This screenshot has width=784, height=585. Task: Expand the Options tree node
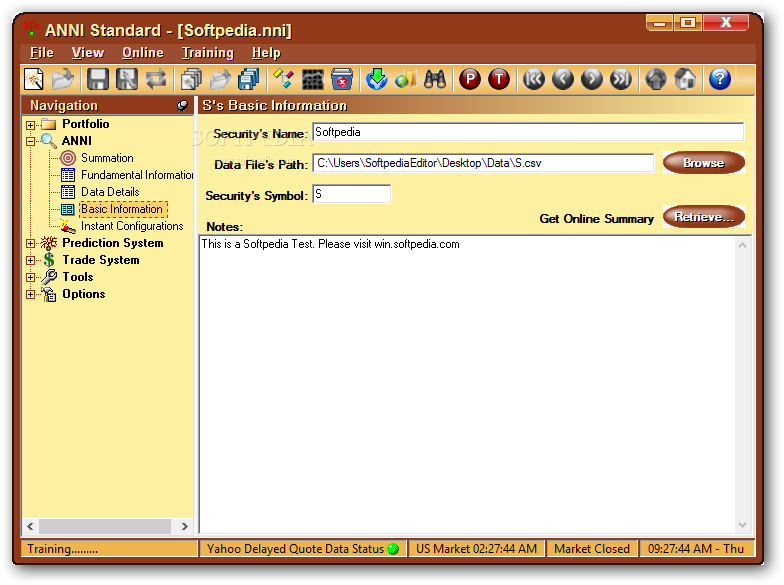pyautogui.click(x=30, y=294)
